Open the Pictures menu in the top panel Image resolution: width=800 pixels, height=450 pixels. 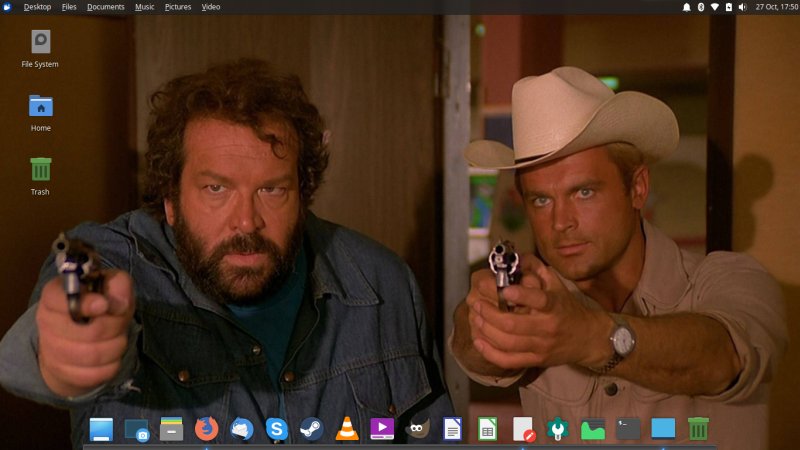click(x=178, y=7)
